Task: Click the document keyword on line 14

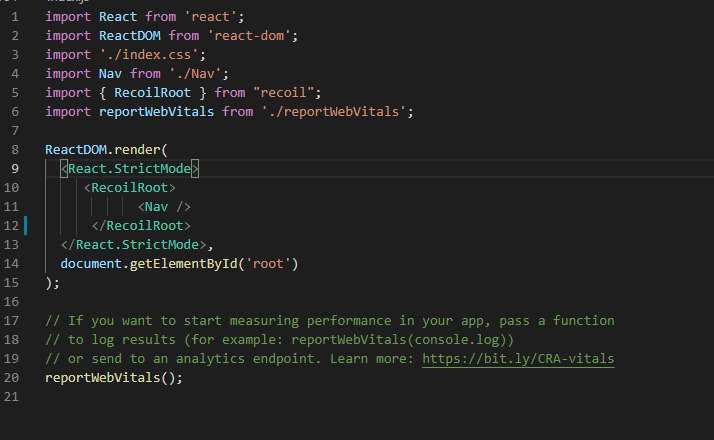Action: click(91, 264)
